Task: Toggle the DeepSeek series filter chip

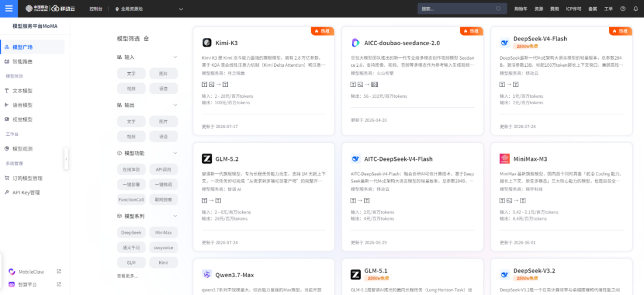Action: coord(131,232)
